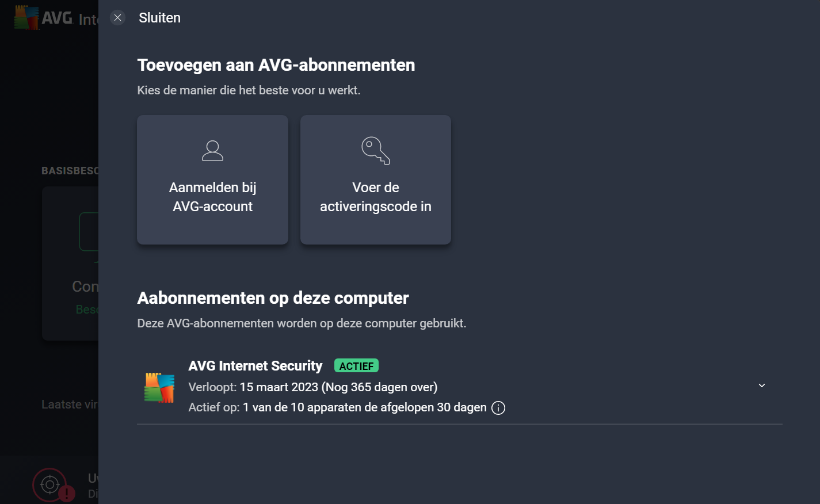Screen dimensions: 820x504
Task: Select the 'Aanmelden bij AVG-account' card text
Action: click(212, 197)
